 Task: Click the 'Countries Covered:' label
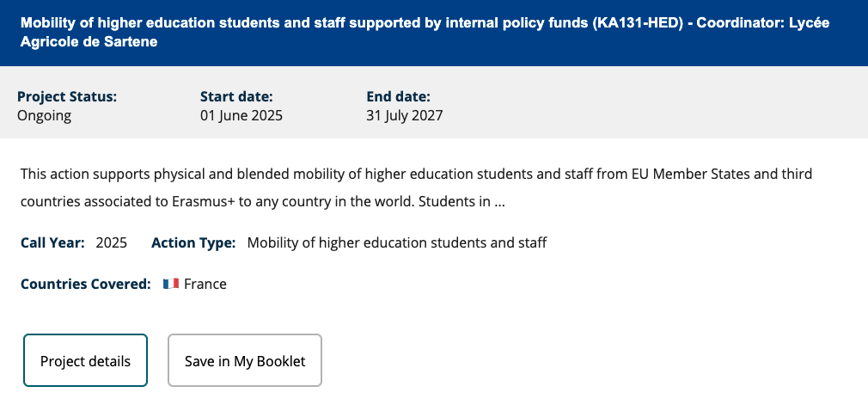click(x=86, y=284)
